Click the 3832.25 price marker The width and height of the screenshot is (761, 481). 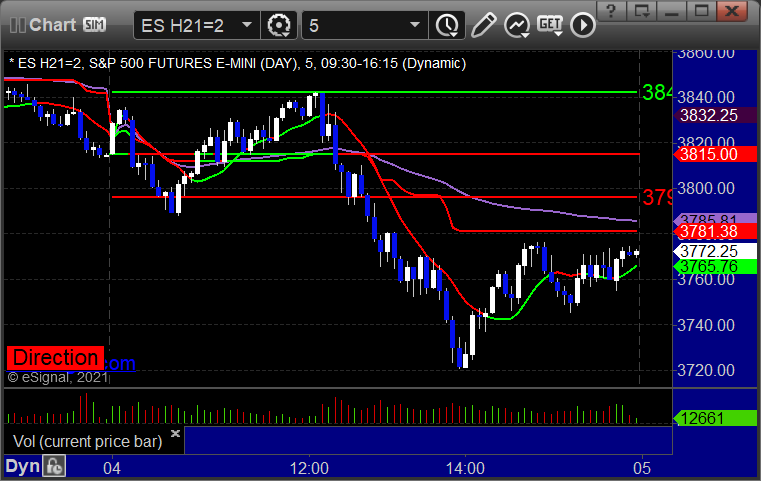click(715, 116)
